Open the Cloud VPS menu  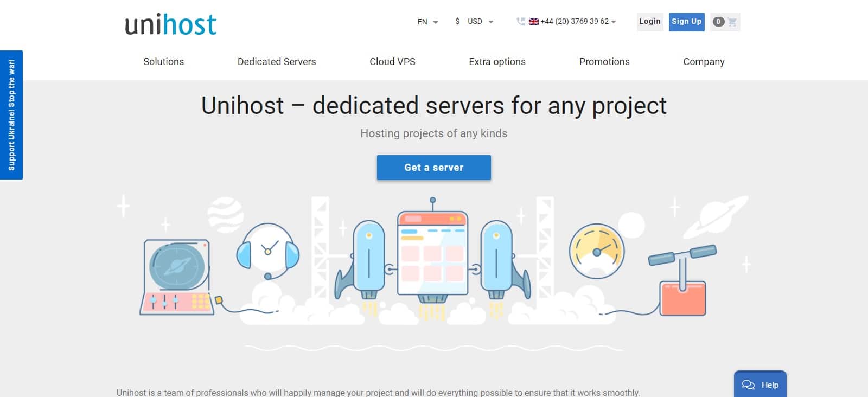(392, 62)
